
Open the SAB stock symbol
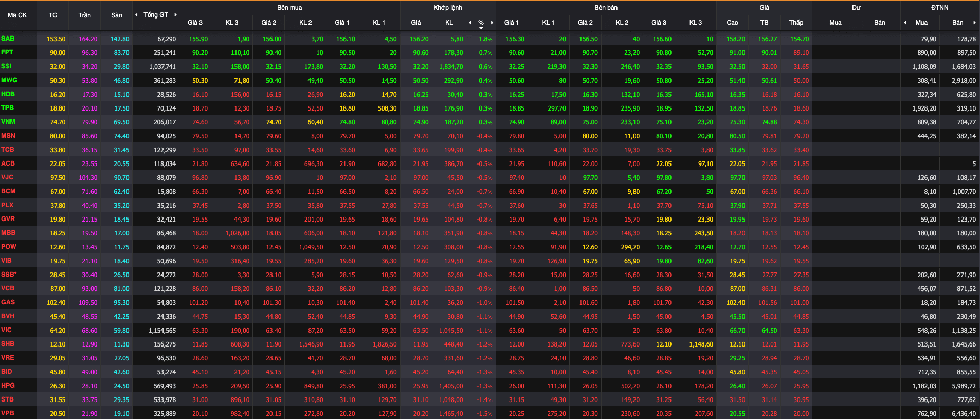8,39
